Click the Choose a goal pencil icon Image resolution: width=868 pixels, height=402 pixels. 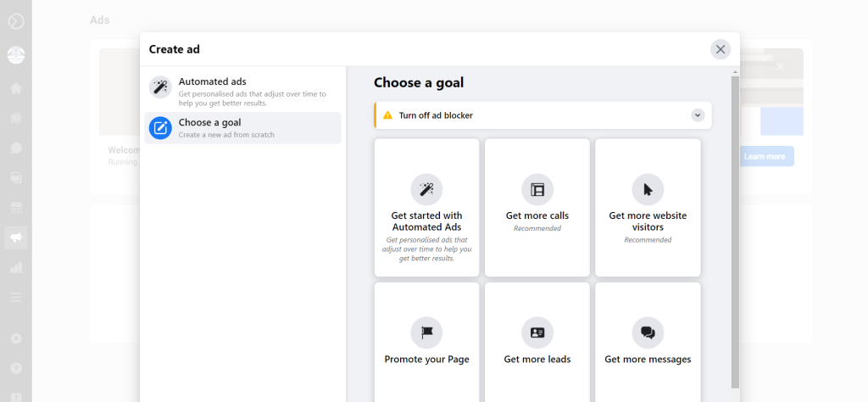160,128
